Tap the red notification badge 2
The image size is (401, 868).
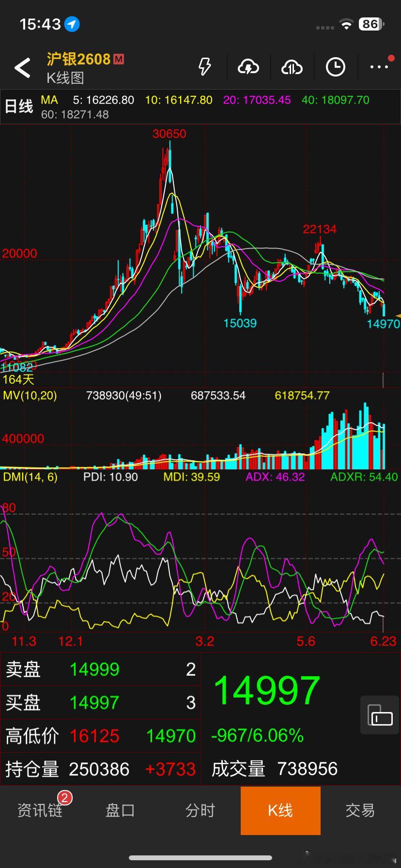coord(64,797)
